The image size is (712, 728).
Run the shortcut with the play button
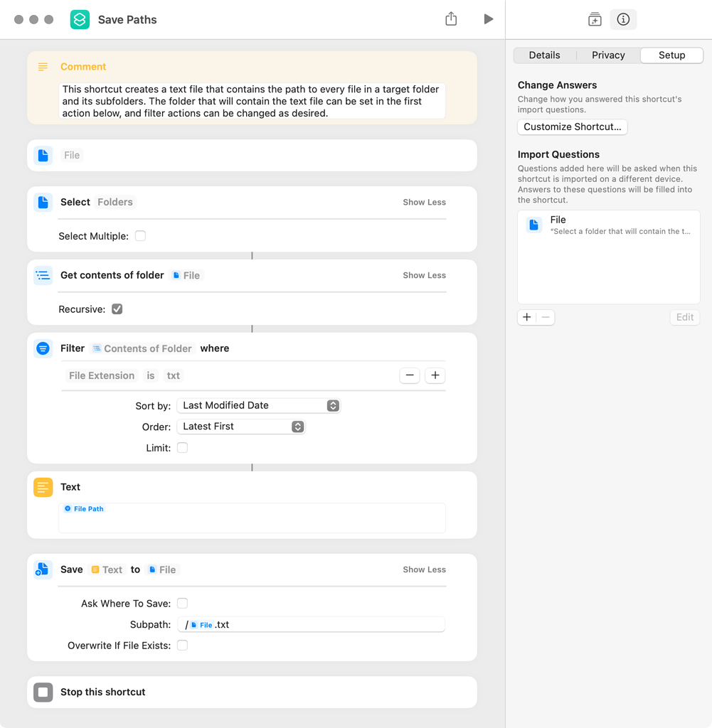[x=488, y=19]
